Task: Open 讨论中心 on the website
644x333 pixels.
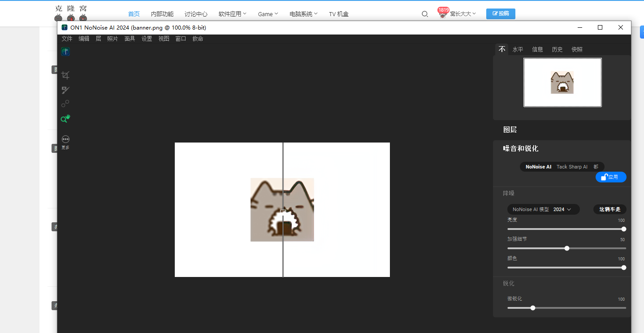Action: click(196, 14)
